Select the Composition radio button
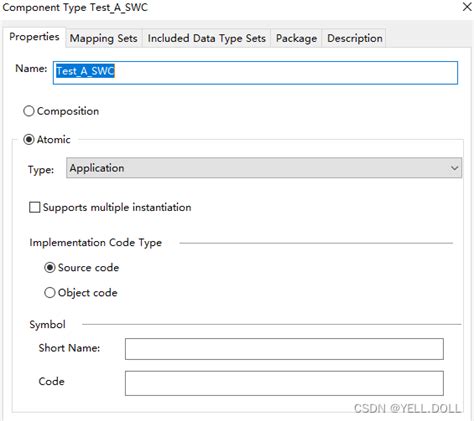 pyautogui.click(x=29, y=111)
